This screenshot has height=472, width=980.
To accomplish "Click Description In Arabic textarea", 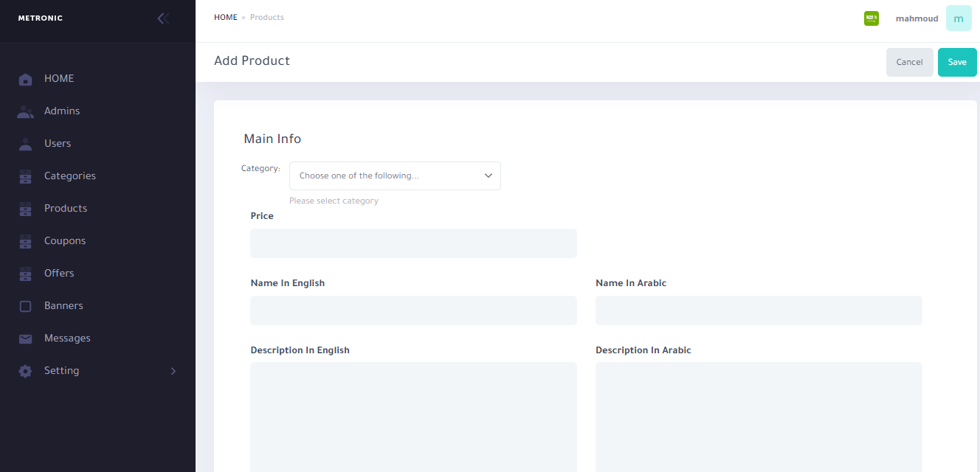I will tap(759, 417).
